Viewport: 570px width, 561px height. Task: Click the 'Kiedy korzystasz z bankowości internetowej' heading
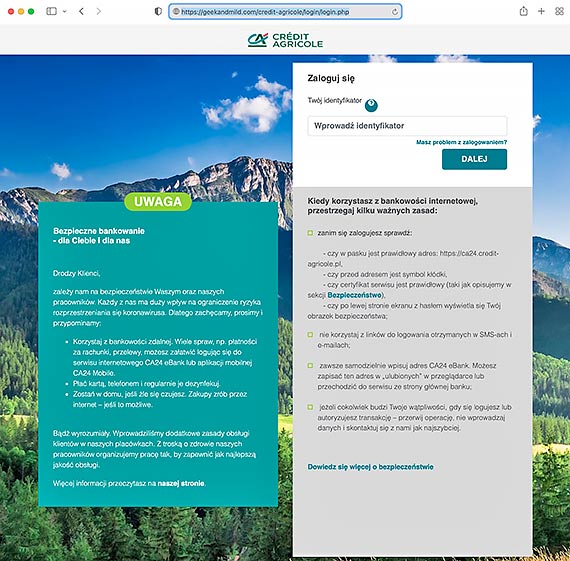pyautogui.click(x=393, y=206)
